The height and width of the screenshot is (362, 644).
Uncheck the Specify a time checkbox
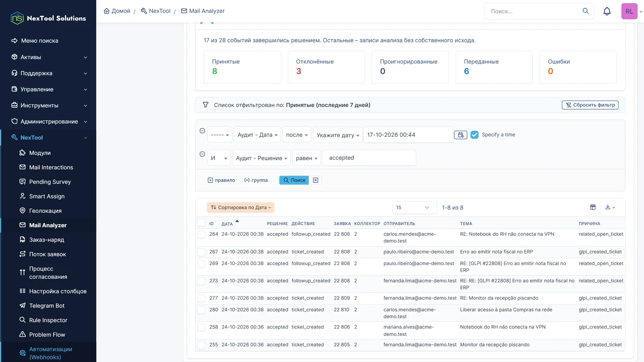[x=475, y=135]
